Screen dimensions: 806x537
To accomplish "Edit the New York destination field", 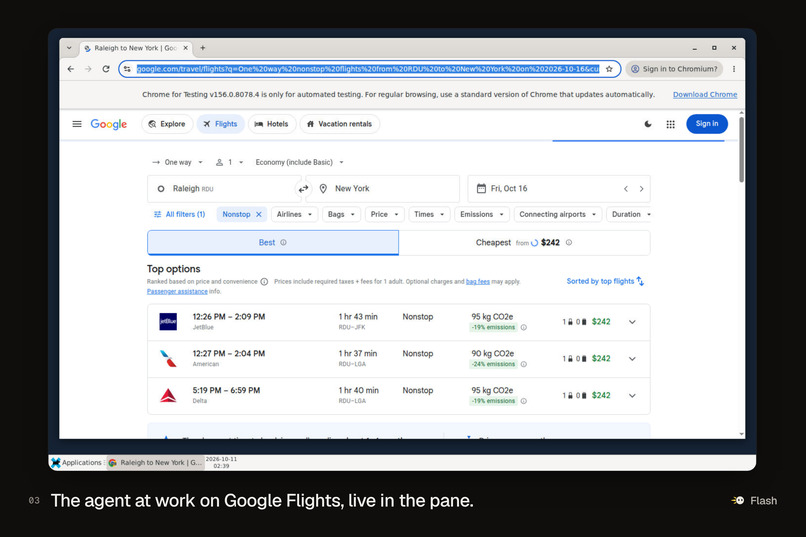I will 385,189.
